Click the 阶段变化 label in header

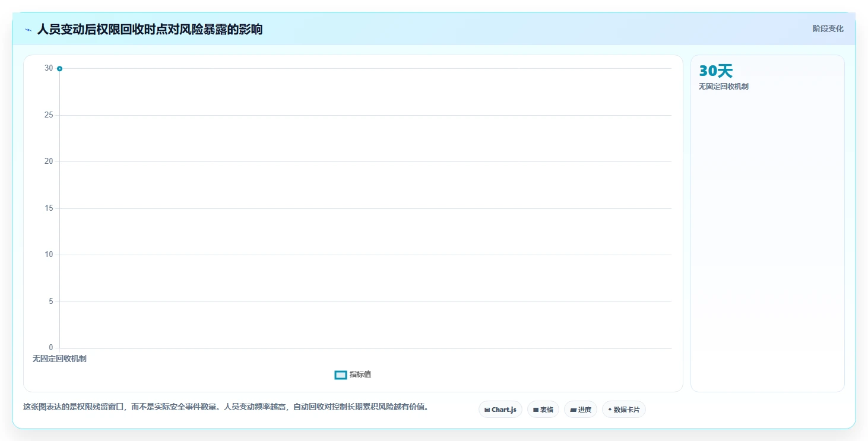pos(828,28)
